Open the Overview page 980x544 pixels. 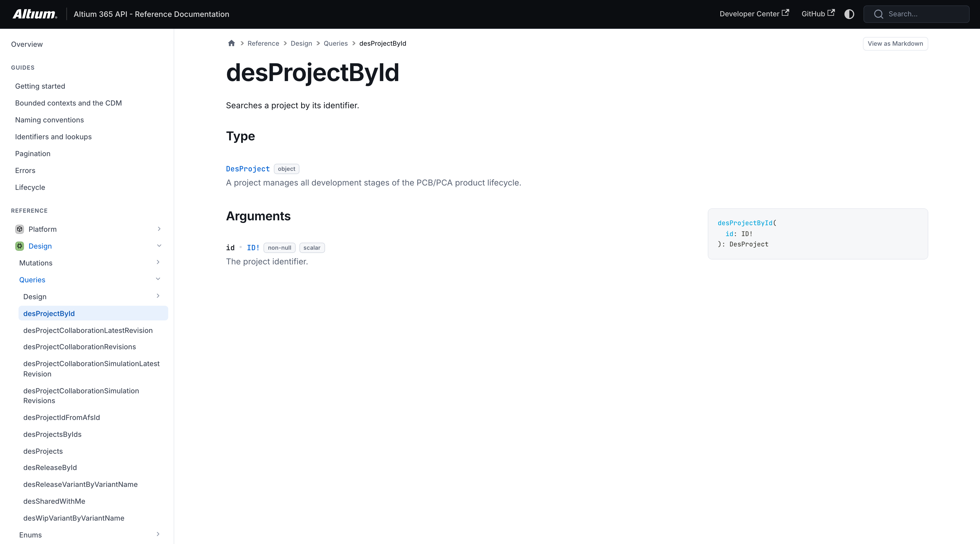click(x=27, y=45)
